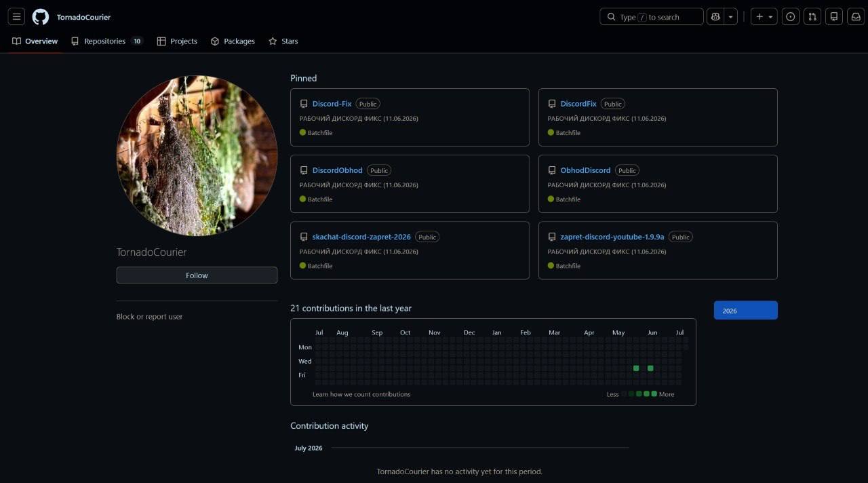Open the ObhodDiscord repository link

coord(585,170)
